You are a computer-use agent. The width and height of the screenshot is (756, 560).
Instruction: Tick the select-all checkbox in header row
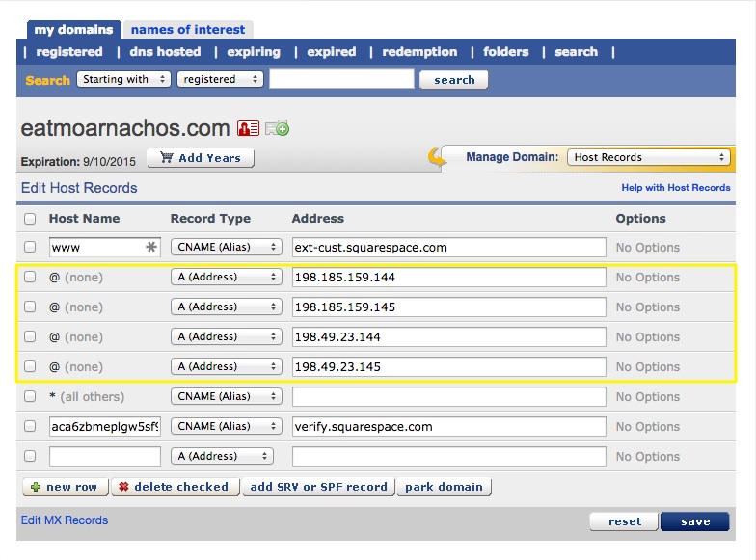30,219
